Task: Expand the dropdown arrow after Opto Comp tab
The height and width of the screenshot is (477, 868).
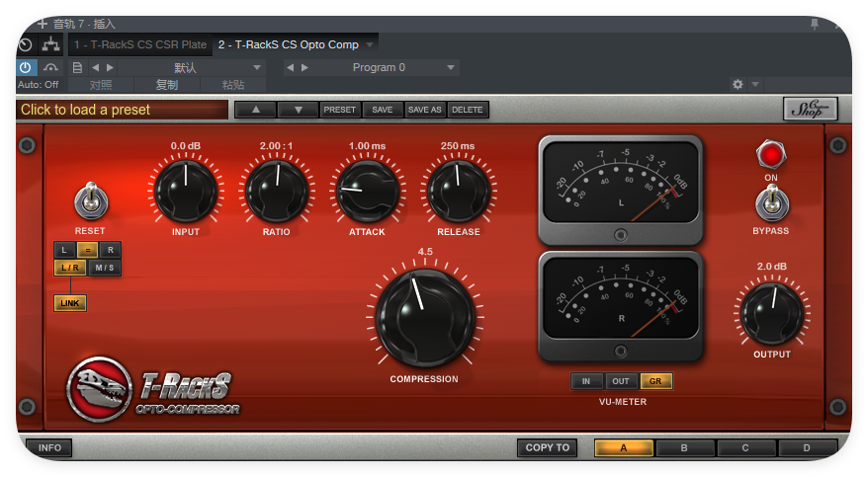Action: [370, 44]
